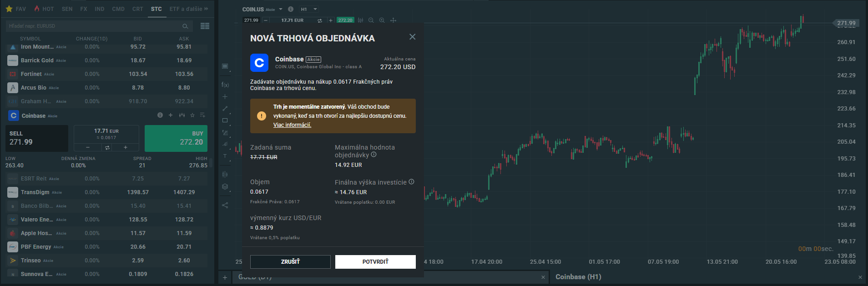This screenshot has width=868, height=286.
Task: Open the H1 timeframe dropdown
Action: point(309,9)
